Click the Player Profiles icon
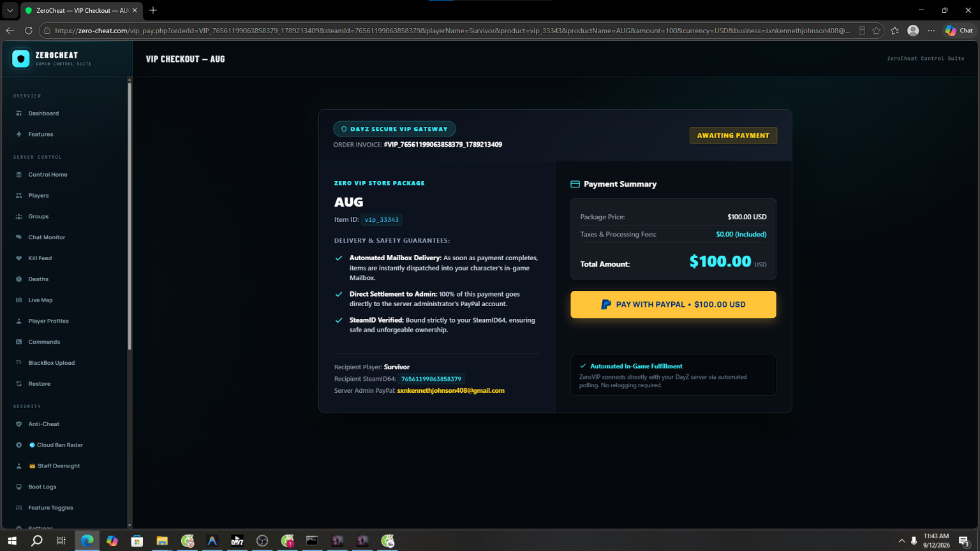 [19, 321]
